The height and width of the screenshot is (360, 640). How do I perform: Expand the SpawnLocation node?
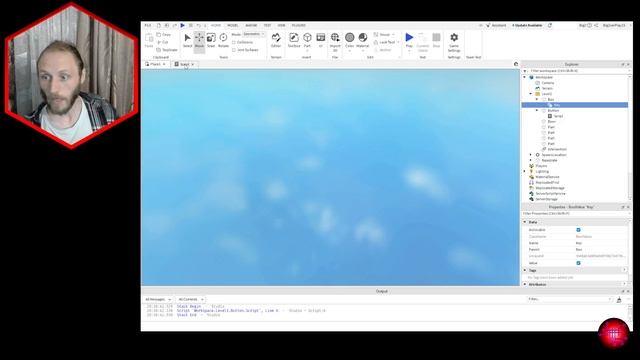point(531,155)
